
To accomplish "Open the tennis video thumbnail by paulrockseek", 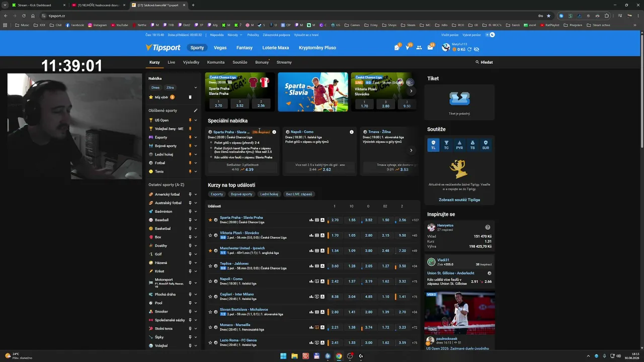I will point(459,312).
